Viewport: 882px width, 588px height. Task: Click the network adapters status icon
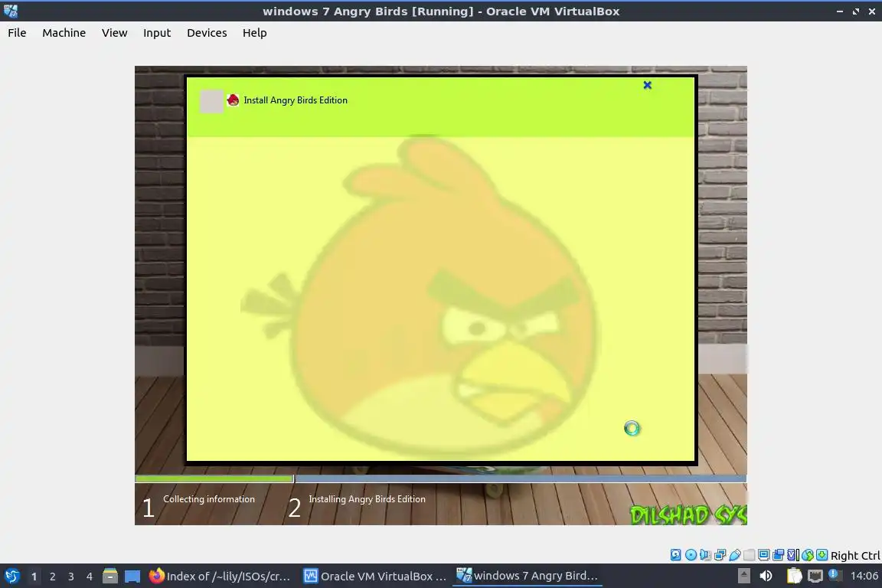720,555
